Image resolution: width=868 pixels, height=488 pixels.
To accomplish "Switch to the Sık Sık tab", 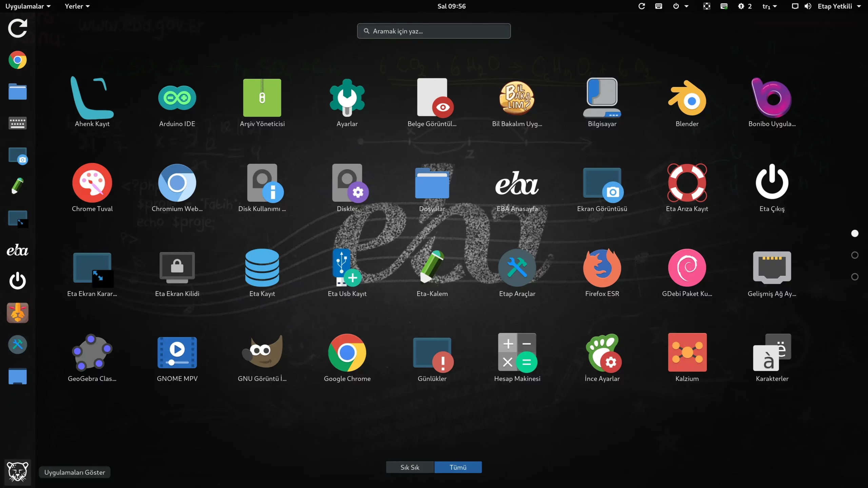I will (x=410, y=467).
